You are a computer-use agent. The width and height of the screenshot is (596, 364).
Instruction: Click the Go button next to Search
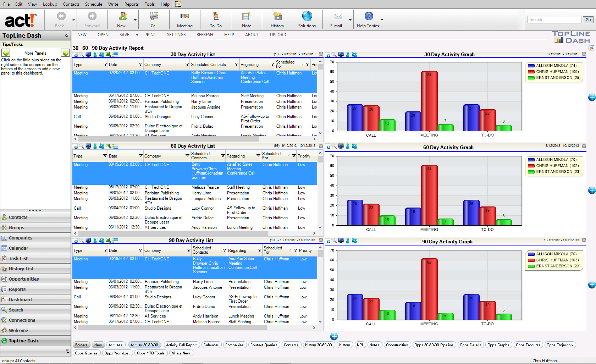pyautogui.click(x=588, y=20)
